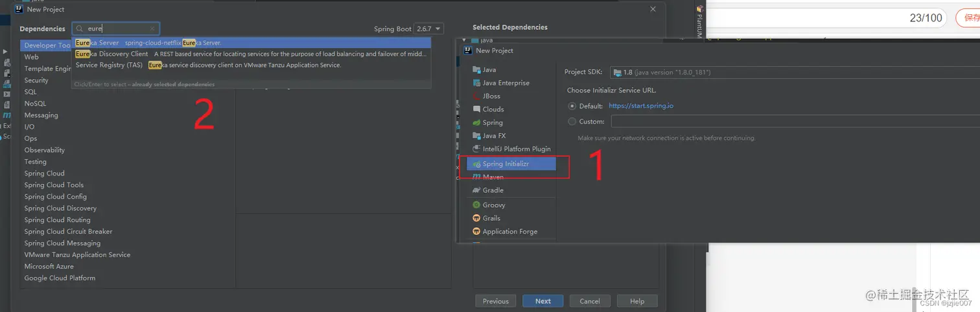The width and height of the screenshot is (980, 312).
Task: Click the dependency search field containing 'eure'
Action: [115, 28]
